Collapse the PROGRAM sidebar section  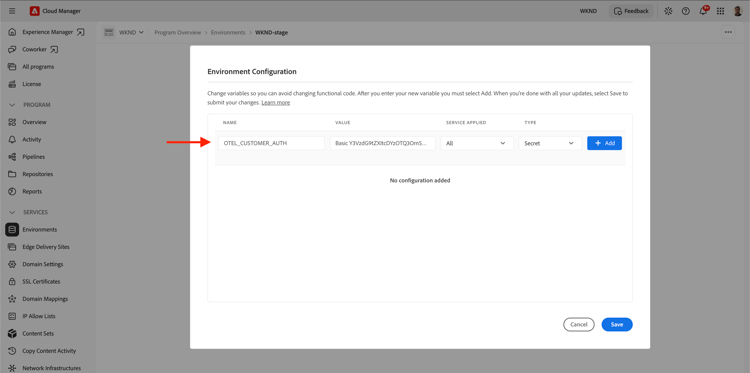(13, 105)
